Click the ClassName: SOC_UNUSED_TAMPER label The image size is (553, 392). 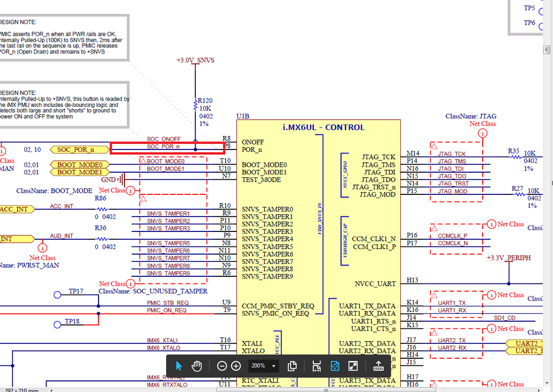click(x=153, y=291)
